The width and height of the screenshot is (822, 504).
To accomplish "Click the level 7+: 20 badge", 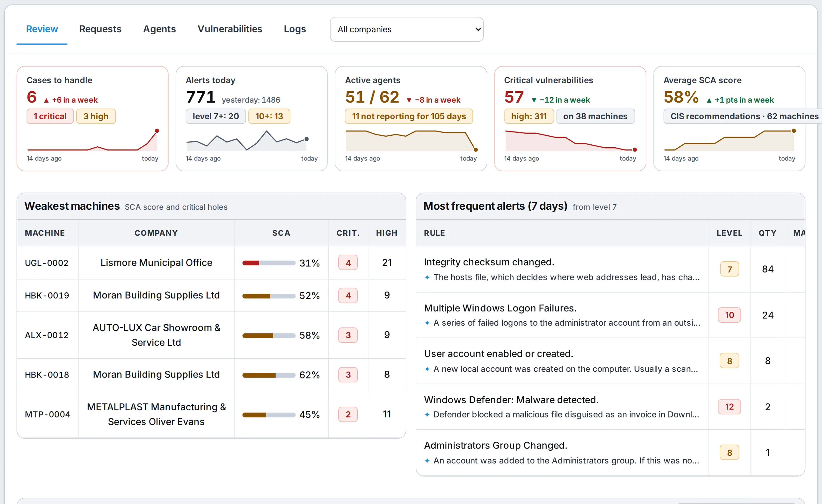I will click(x=216, y=116).
